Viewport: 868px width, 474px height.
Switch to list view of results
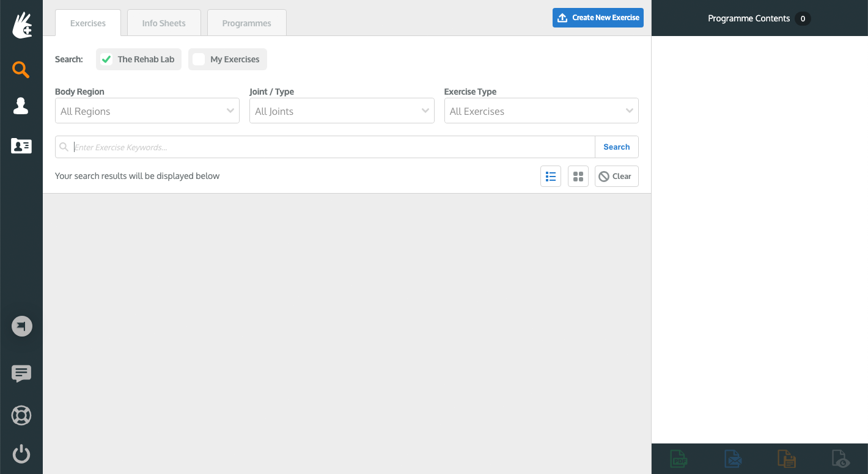pyautogui.click(x=551, y=177)
